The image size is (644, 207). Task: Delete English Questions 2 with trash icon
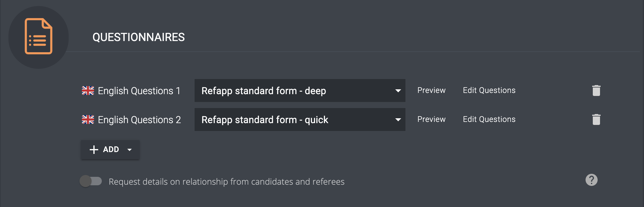[x=596, y=119]
